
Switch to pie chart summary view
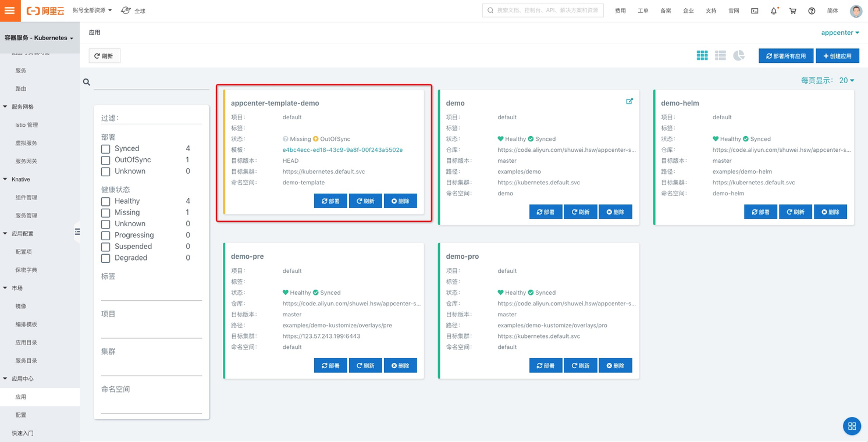[x=739, y=55]
